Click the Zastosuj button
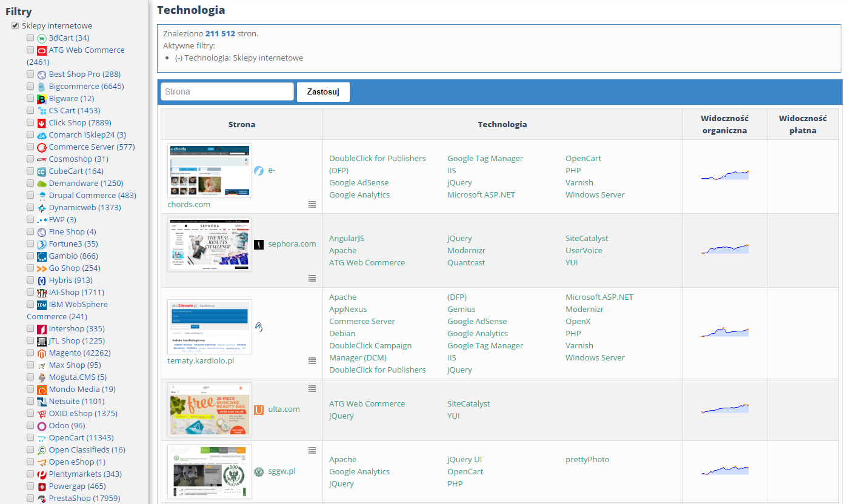The image size is (848, 504). 323,92
